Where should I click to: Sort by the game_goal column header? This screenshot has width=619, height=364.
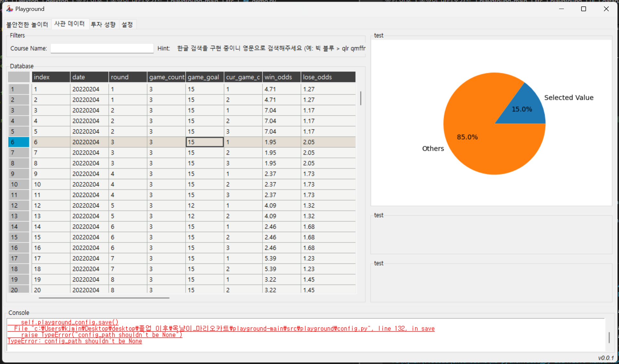(205, 77)
